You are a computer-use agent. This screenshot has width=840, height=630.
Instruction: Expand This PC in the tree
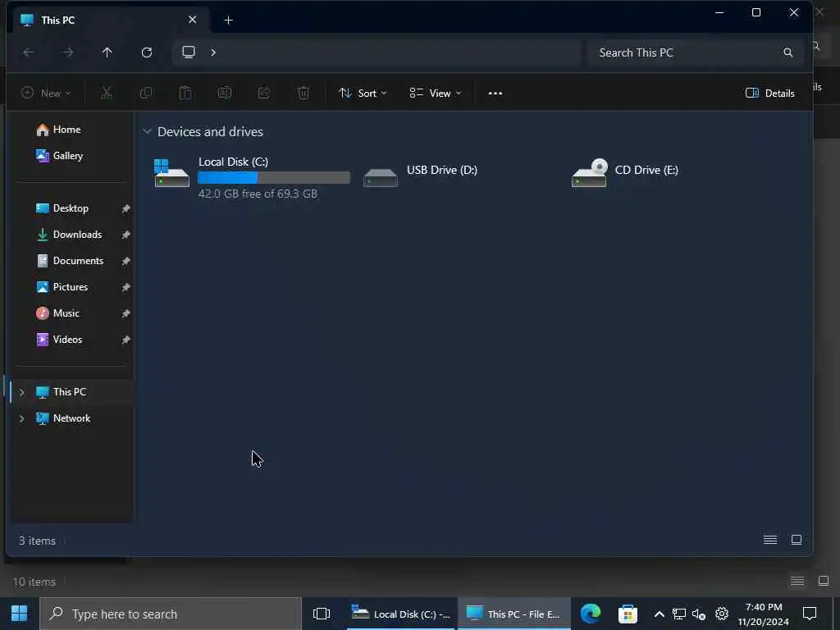tap(22, 392)
